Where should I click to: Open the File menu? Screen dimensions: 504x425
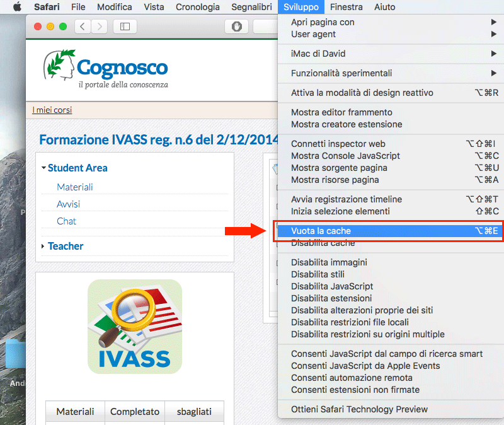pyautogui.click(x=78, y=7)
